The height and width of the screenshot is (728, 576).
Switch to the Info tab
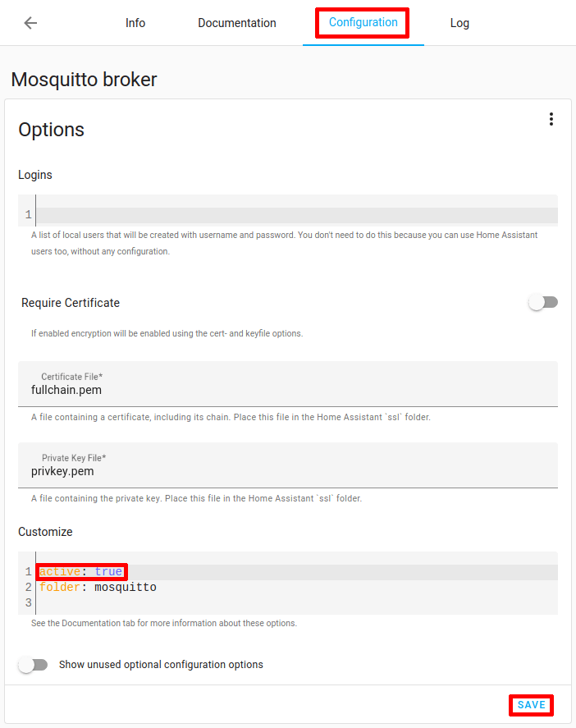135,23
